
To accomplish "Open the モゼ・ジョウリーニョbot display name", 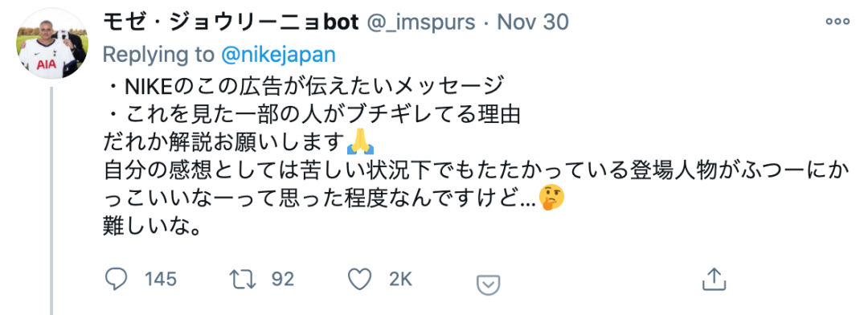I will click(231, 22).
